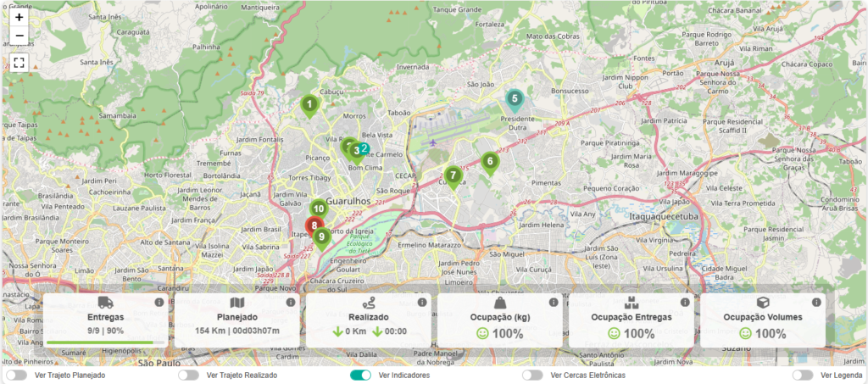The height and width of the screenshot is (384, 868).
Task: Open info icon on Entregas card
Action: click(159, 302)
